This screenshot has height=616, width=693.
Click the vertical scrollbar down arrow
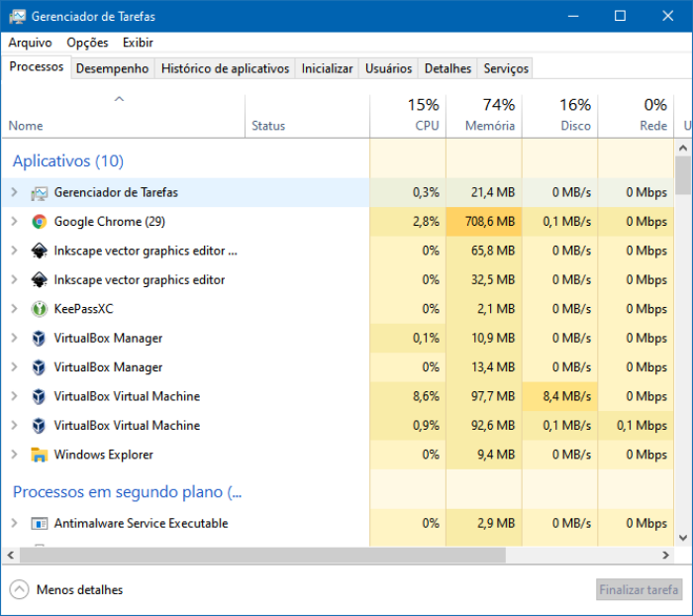pyautogui.click(x=683, y=538)
